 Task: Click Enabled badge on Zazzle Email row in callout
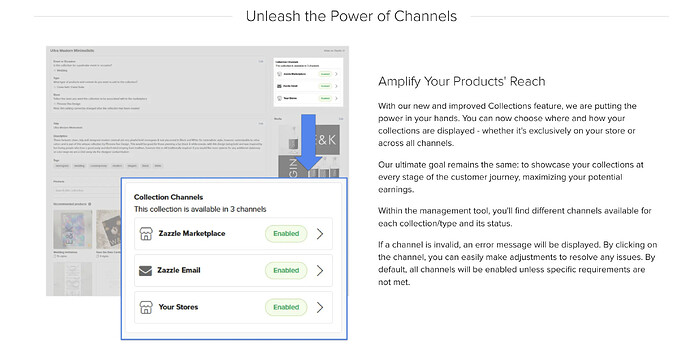click(286, 271)
